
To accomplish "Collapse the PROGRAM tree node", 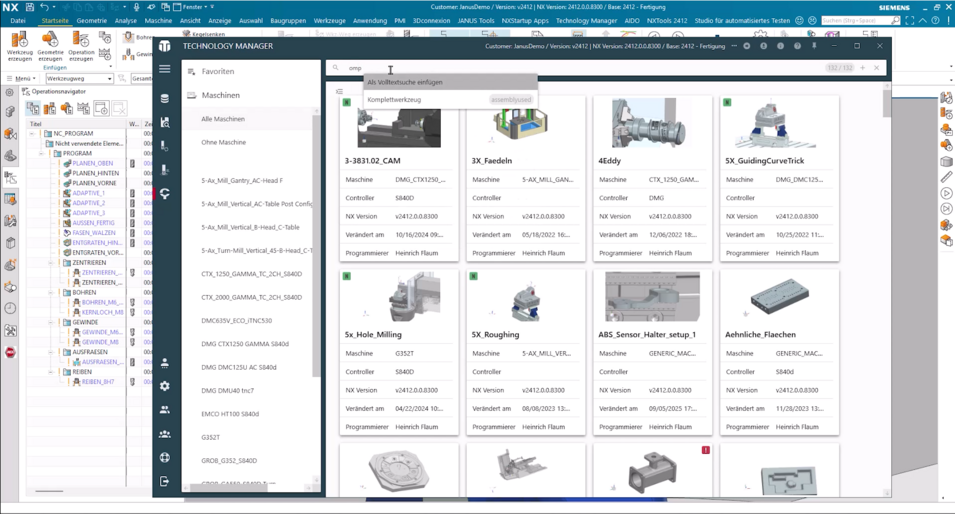I will [41, 153].
